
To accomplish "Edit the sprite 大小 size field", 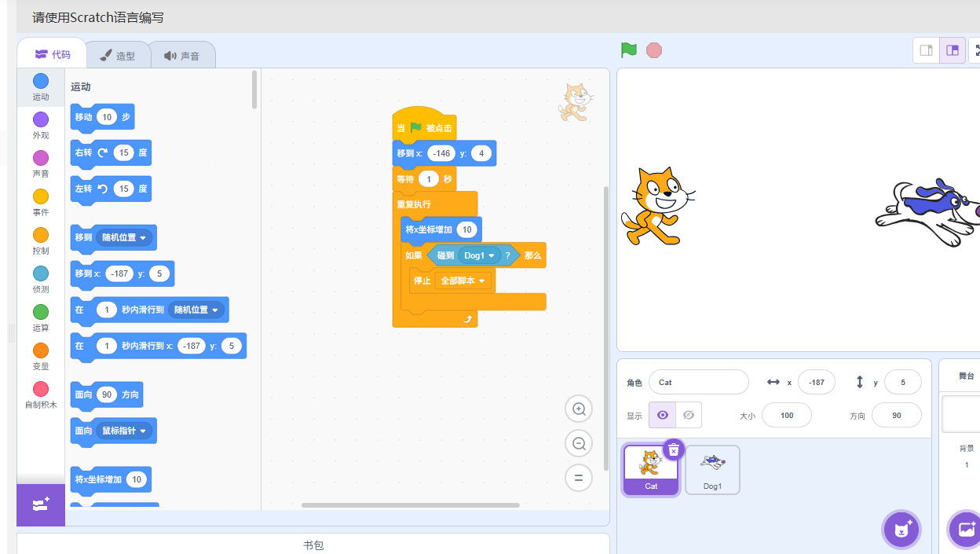I will click(787, 415).
